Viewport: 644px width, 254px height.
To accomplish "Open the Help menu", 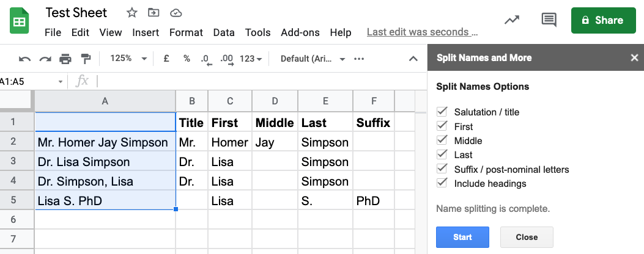I will coord(341,32).
